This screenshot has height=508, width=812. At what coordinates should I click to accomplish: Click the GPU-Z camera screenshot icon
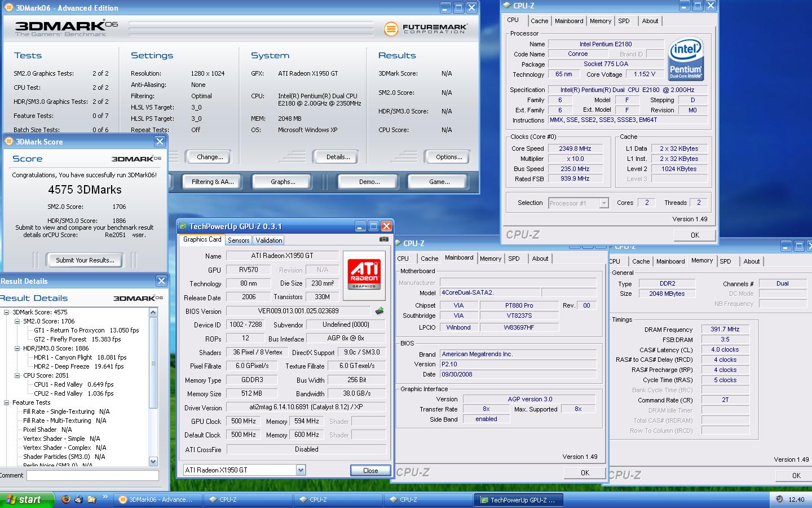(x=383, y=239)
